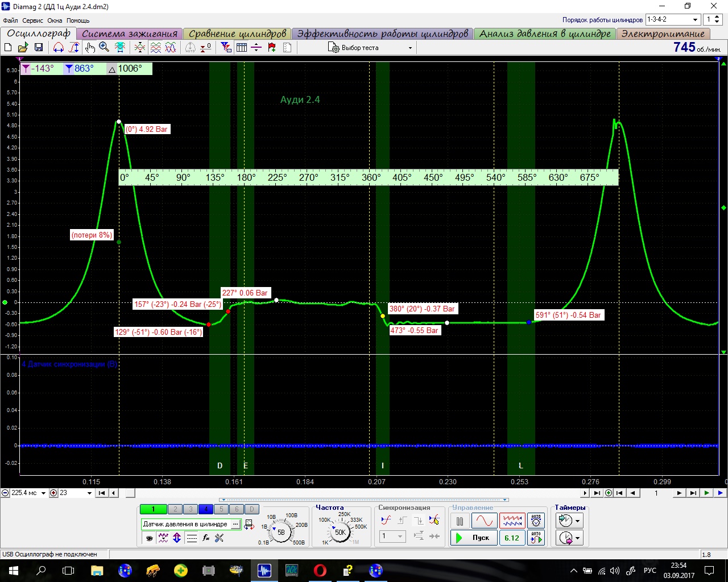728x582 pixels.
Task: Save the oscillogram with the floppy disk icon
Action: pyautogui.click(x=39, y=47)
